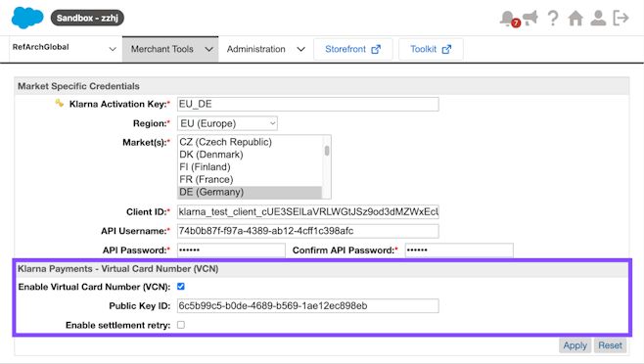Click the Client ID field
Screen dimensions: 644x364
[x=308, y=212]
